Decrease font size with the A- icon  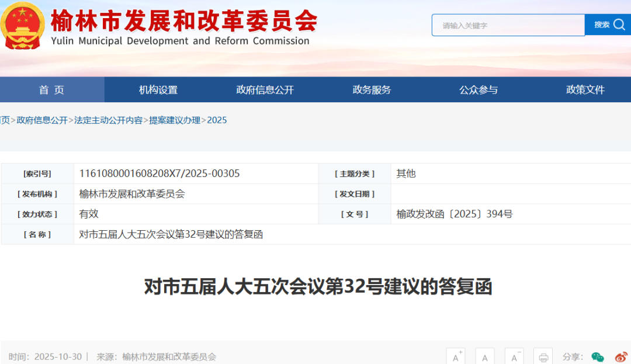point(515,356)
